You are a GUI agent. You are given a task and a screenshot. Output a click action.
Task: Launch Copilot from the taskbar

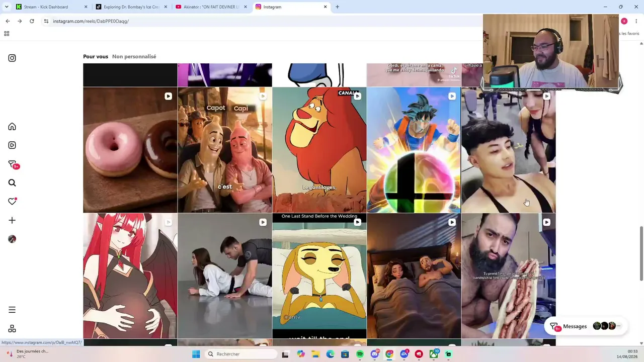[301, 354]
